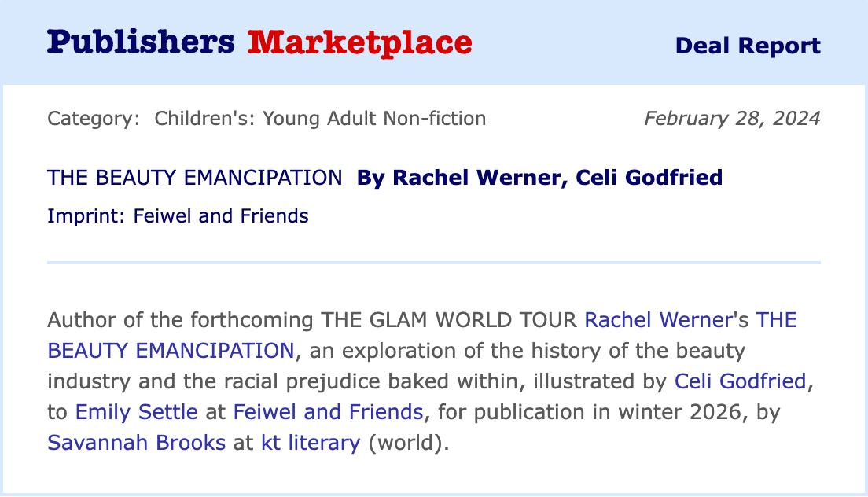Screen dimensions: 868x497
Task: Select Celi Godfried in the bold byline
Action: 649,178
